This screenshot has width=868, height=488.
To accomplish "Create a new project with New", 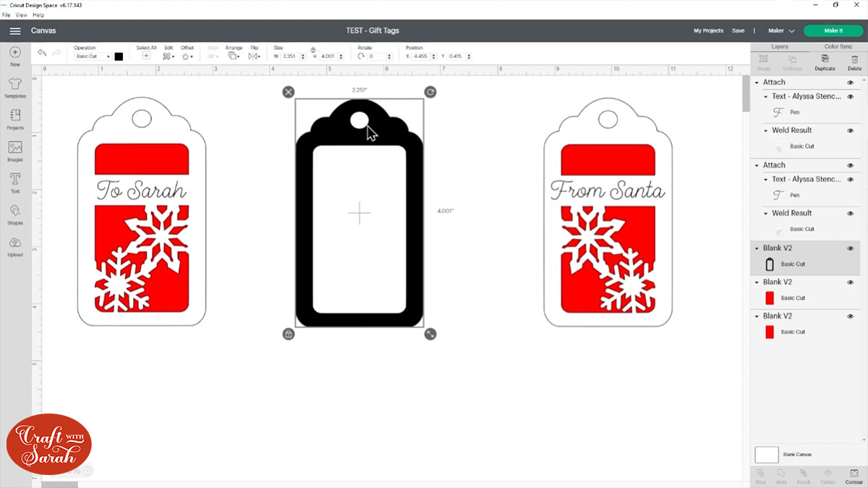I will click(15, 56).
